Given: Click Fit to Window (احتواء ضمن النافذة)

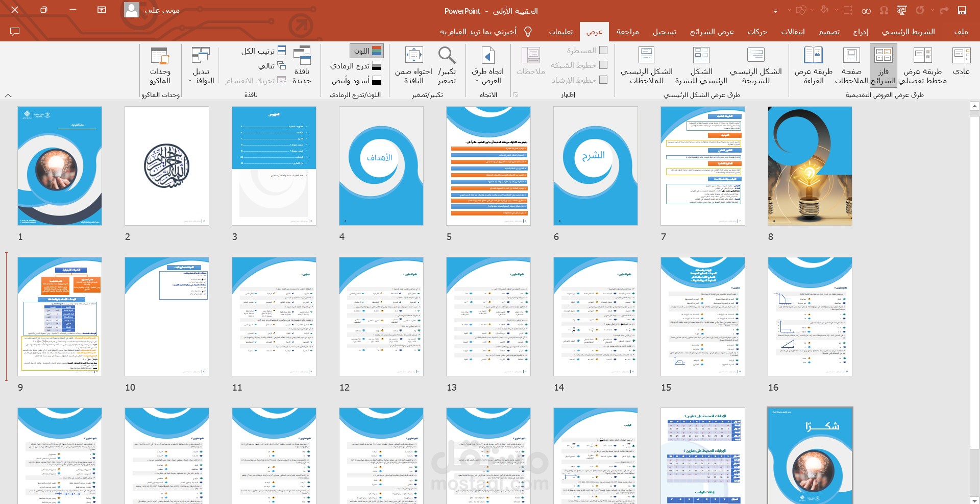Looking at the screenshot, I should (413, 66).
